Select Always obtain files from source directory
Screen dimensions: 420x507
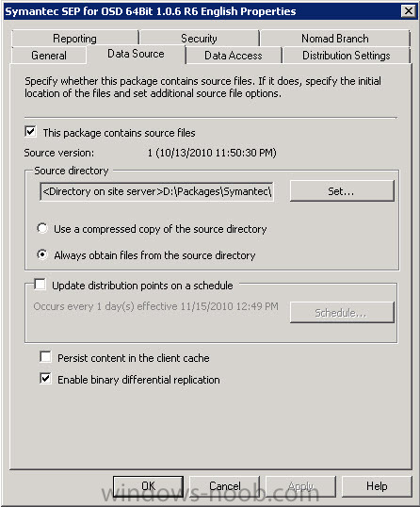42,254
